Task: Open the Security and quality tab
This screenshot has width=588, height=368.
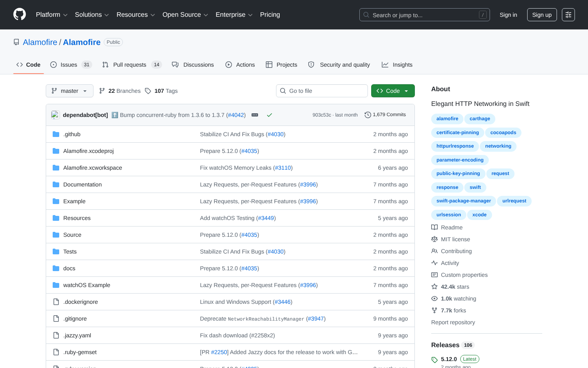Action: tap(339, 65)
